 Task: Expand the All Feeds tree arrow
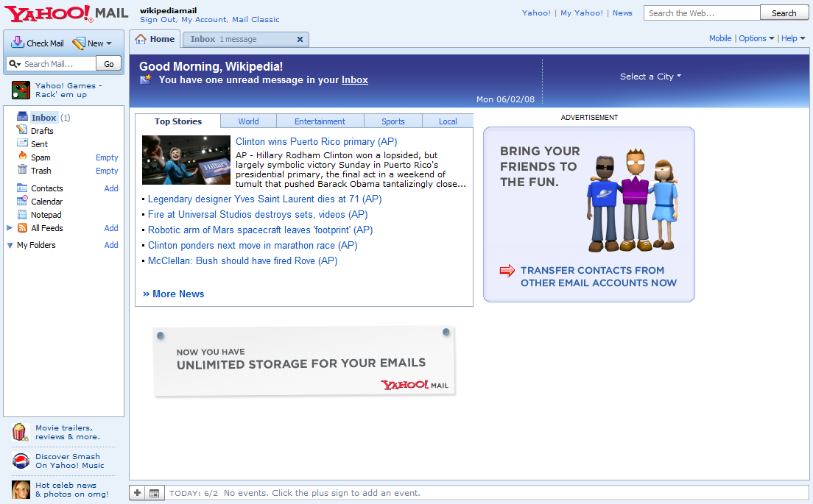pos(10,228)
